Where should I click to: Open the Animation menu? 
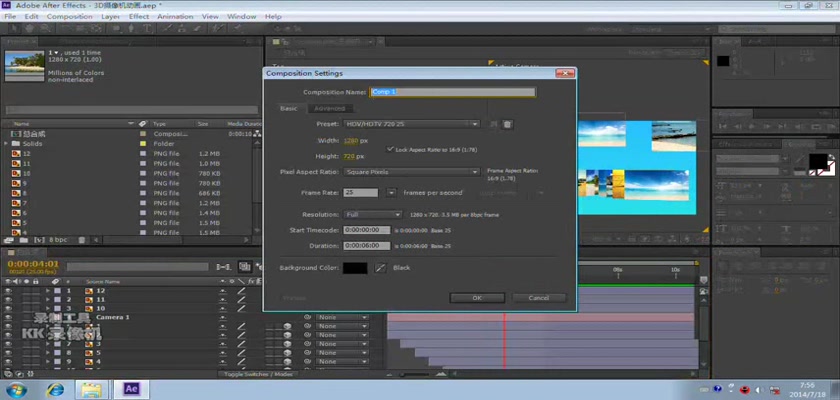coord(175,17)
